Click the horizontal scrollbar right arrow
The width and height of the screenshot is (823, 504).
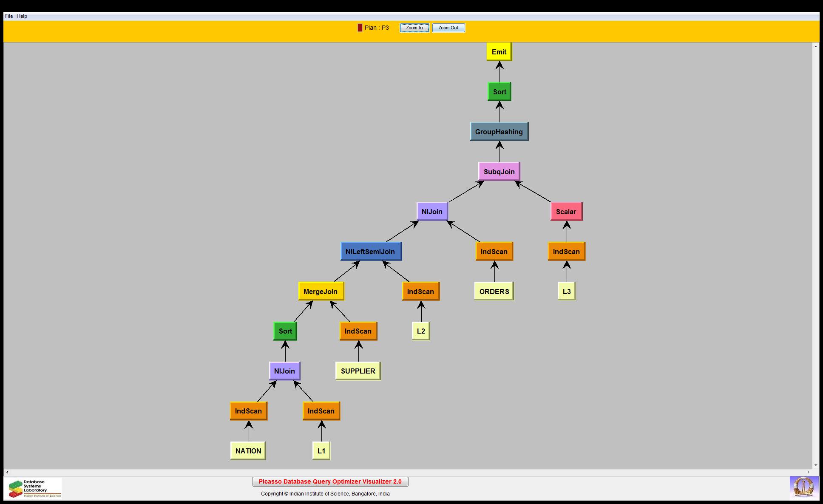pyautogui.click(x=809, y=472)
